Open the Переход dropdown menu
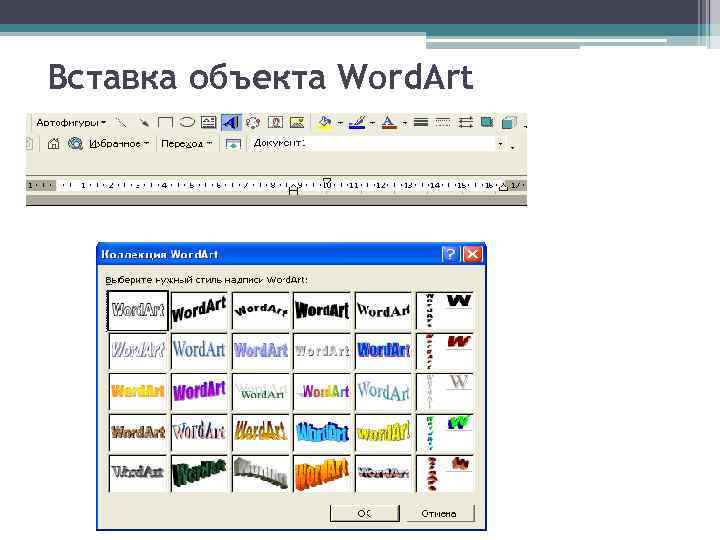 (x=186, y=144)
